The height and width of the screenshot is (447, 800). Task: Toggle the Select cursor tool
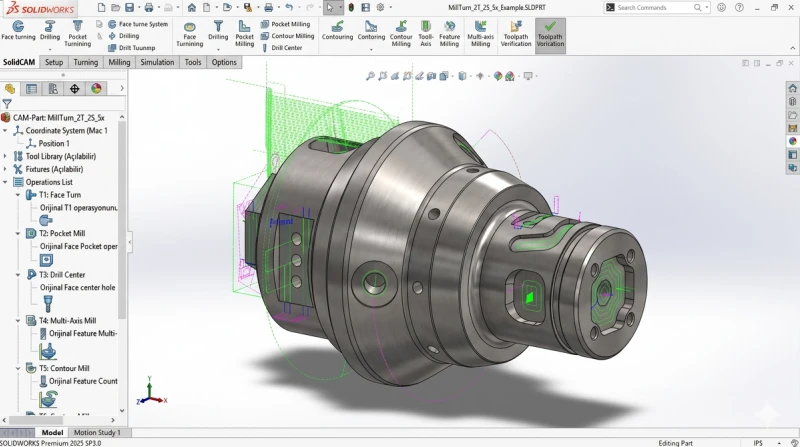point(330,7)
